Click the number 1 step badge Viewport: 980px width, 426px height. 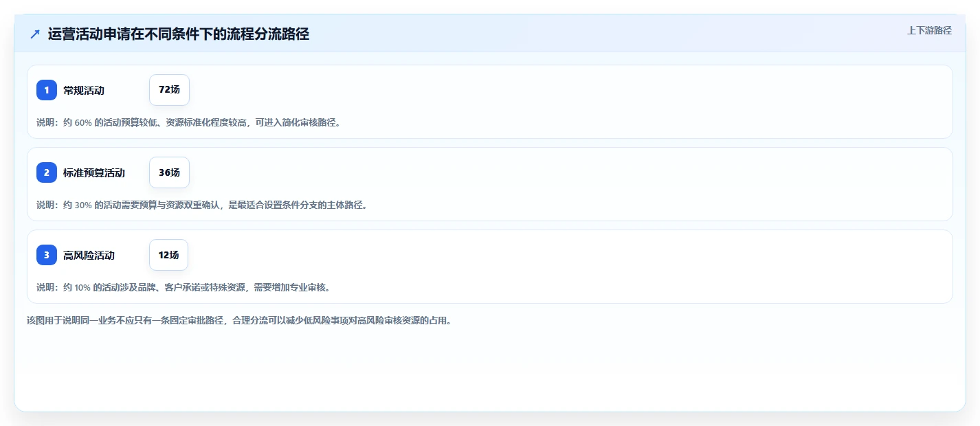pos(47,90)
